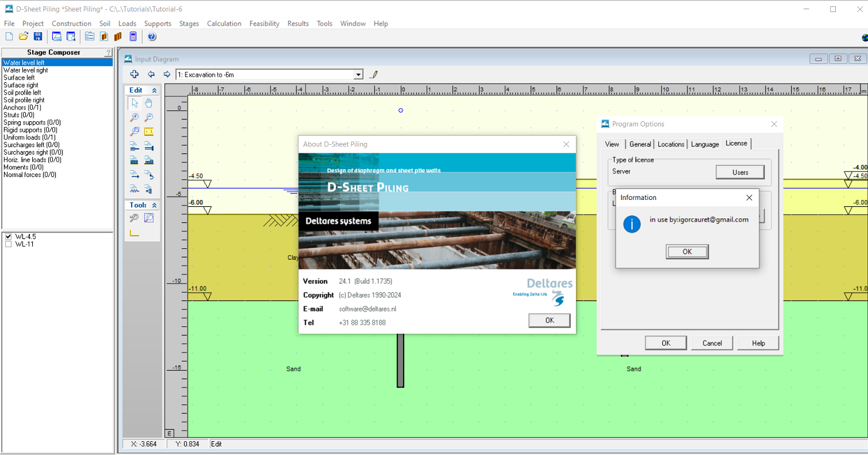Select the Add Uniform Load tool
868x455 pixels.
pyautogui.click(x=135, y=160)
